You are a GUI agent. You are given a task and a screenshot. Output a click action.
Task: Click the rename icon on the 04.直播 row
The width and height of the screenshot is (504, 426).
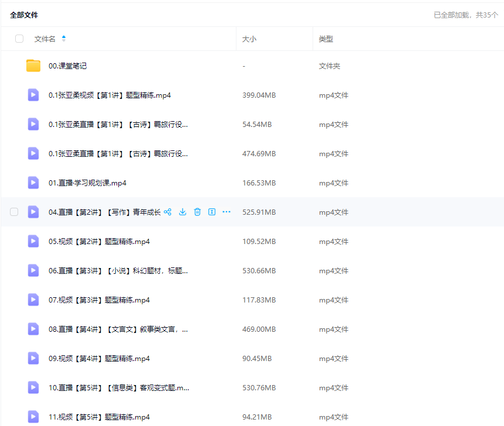point(212,212)
